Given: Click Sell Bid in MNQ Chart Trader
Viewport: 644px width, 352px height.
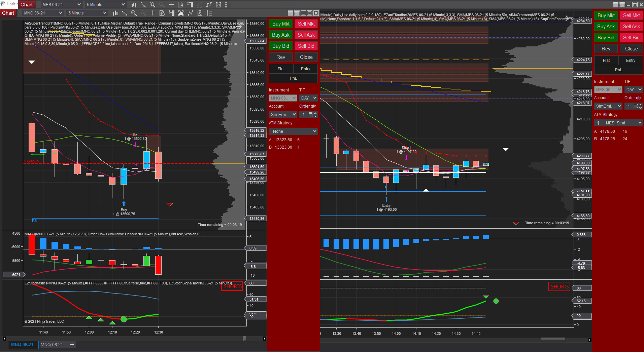Looking at the screenshot, I should 306,46.
